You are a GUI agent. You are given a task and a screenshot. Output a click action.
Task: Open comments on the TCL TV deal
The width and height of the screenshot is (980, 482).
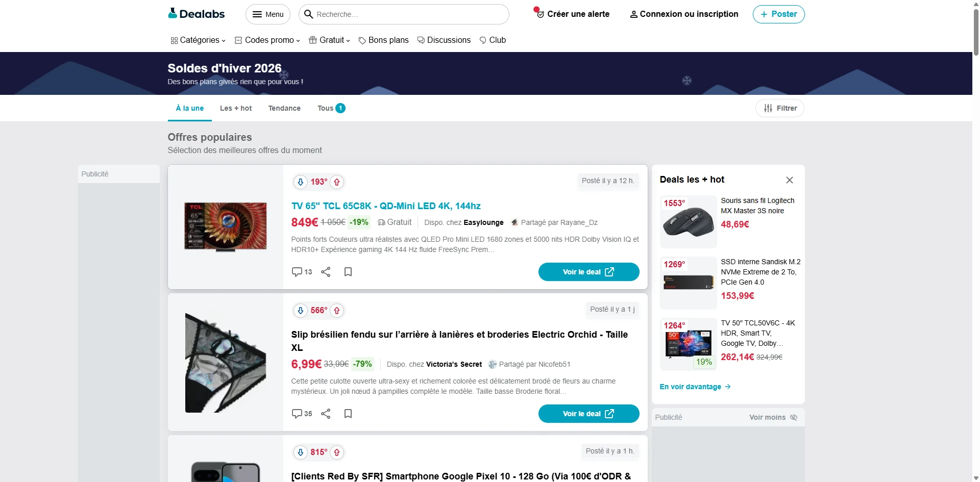pos(302,272)
